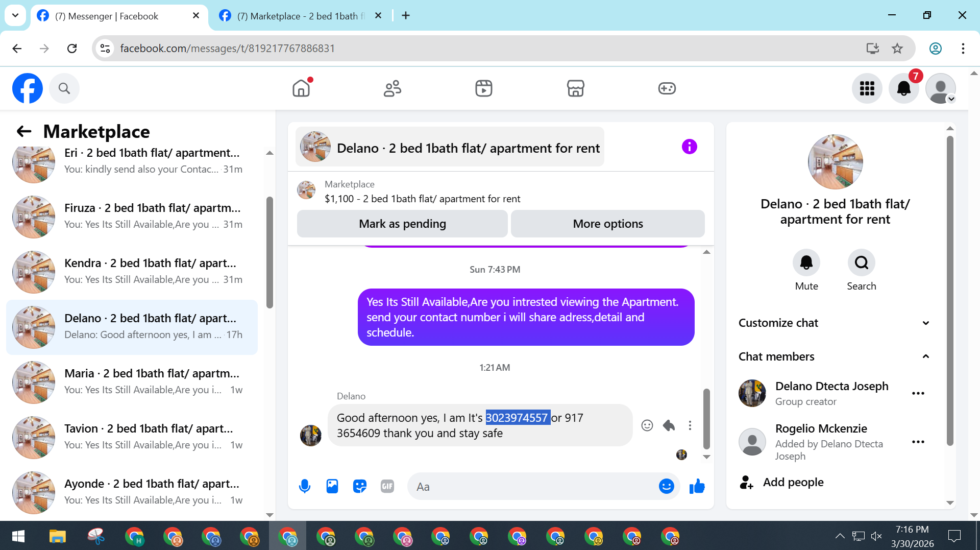Open a new browser tab
The width and height of the screenshot is (980, 550).
406,16
